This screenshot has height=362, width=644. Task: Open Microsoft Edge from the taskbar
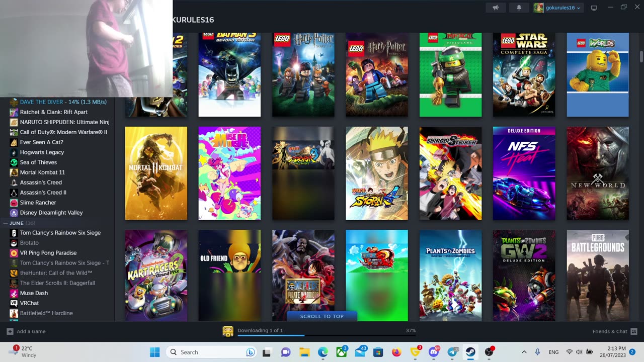(x=323, y=352)
